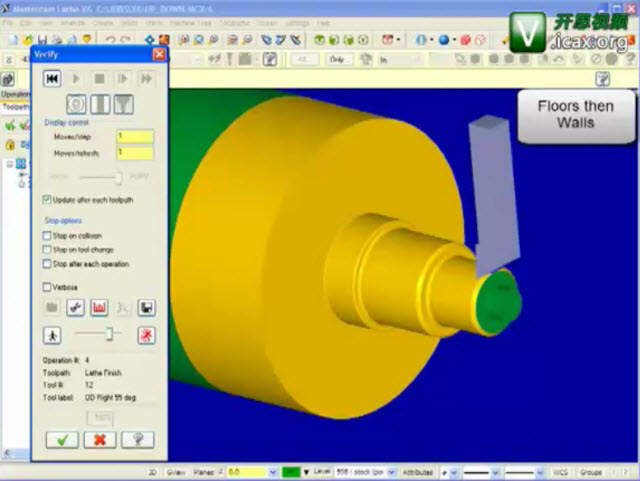Screen dimensions: 640x481
Task: Toggle Update after each toolpath checkbox
Action: click(x=47, y=200)
